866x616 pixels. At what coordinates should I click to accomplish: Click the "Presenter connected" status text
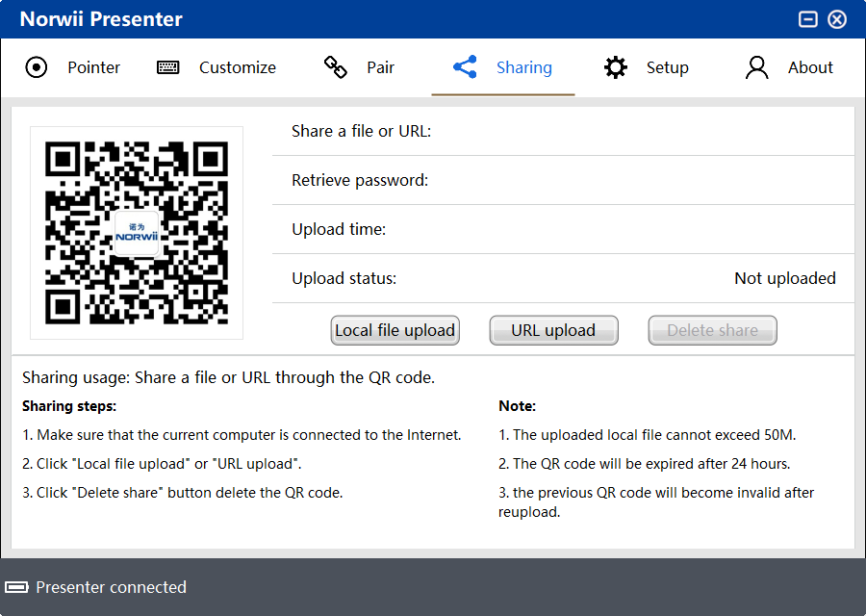111,587
